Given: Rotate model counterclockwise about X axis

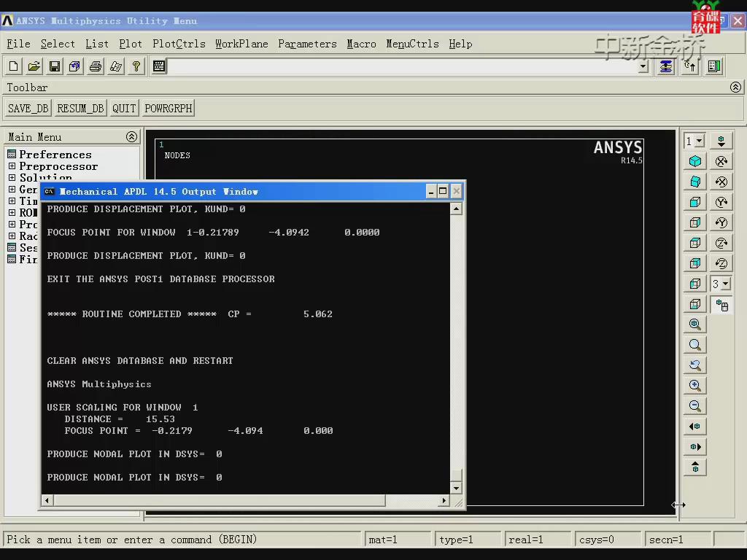Looking at the screenshot, I should [x=721, y=182].
